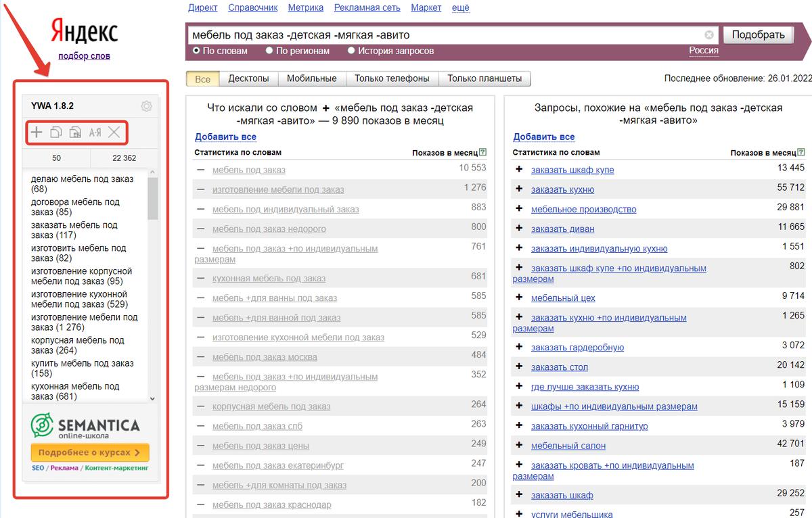Click the green help icon in the left results header
812x518 pixels.
coord(482,153)
